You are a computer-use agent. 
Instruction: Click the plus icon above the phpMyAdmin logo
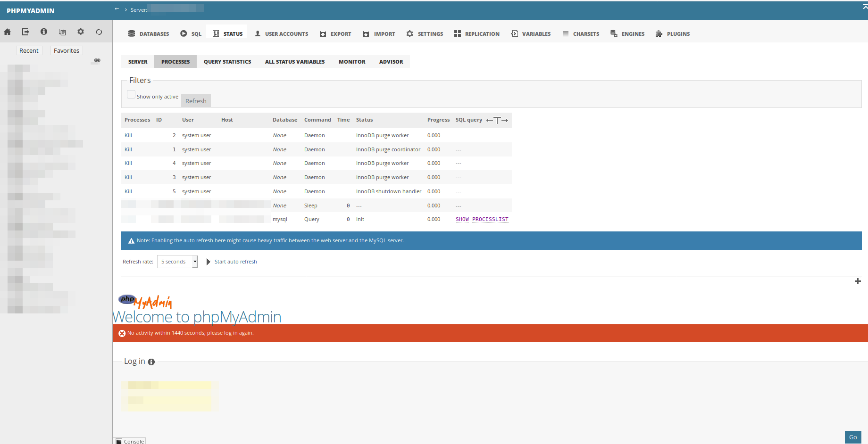click(x=858, y=281)
